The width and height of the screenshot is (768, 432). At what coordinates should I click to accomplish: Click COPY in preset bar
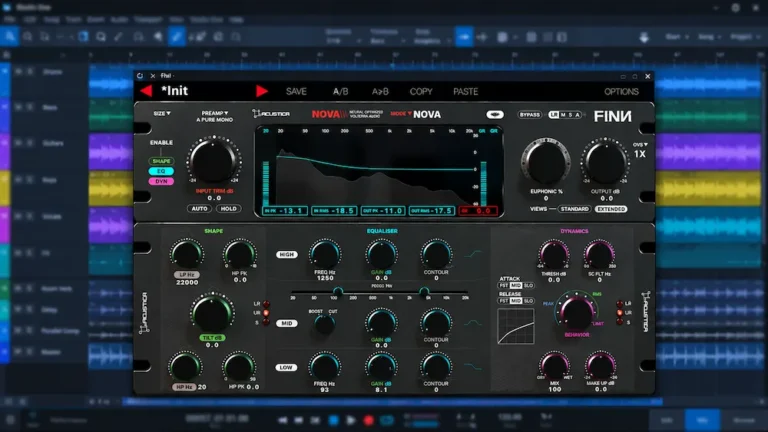(421, 92)
